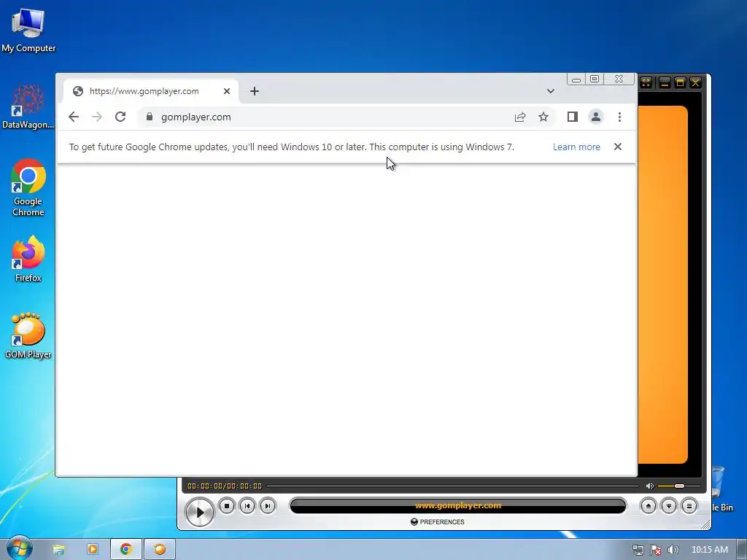Click the system tray volume icon
The image size is (747, 560).
673,550
